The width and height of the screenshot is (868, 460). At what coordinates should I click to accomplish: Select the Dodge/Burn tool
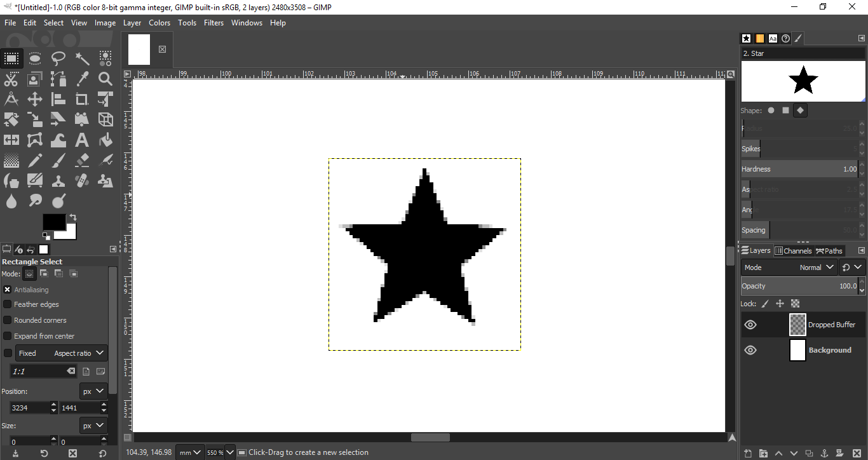58,201
